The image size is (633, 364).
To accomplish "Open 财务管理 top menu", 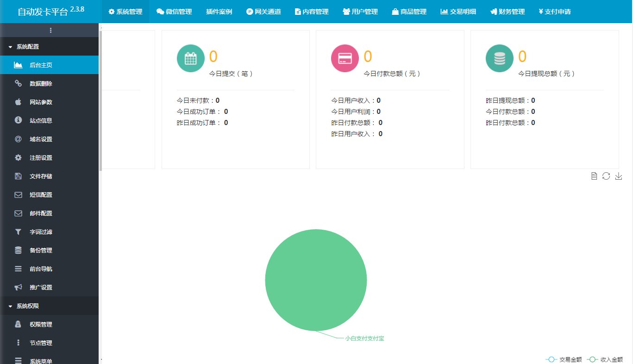I will click(508, 12).
